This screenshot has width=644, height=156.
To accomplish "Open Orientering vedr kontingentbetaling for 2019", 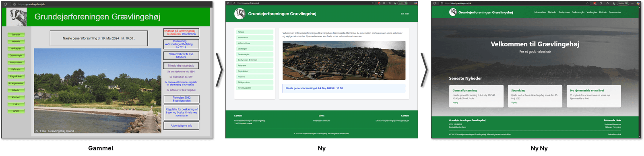I will [181, 44].
